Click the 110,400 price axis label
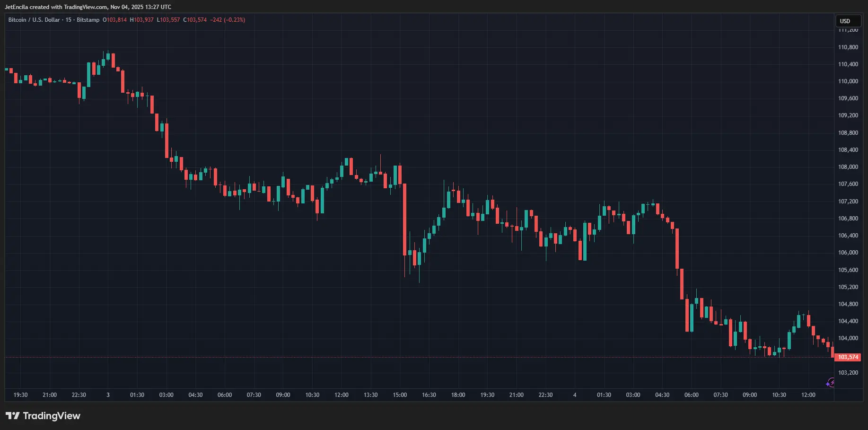Viewport: 868px width, 430px height. (848, 64)
